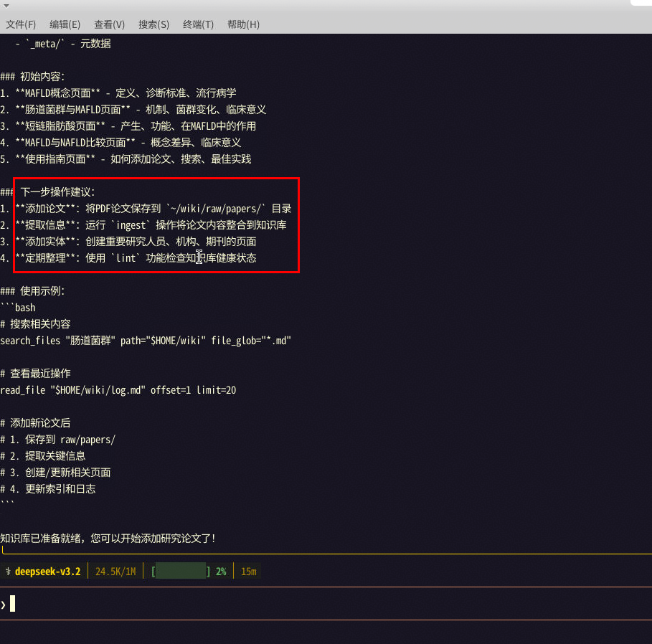Click the line '`_meta/` - 元数据'
Viewport: 652px width, 644px height.
click(x=63, y=44)
